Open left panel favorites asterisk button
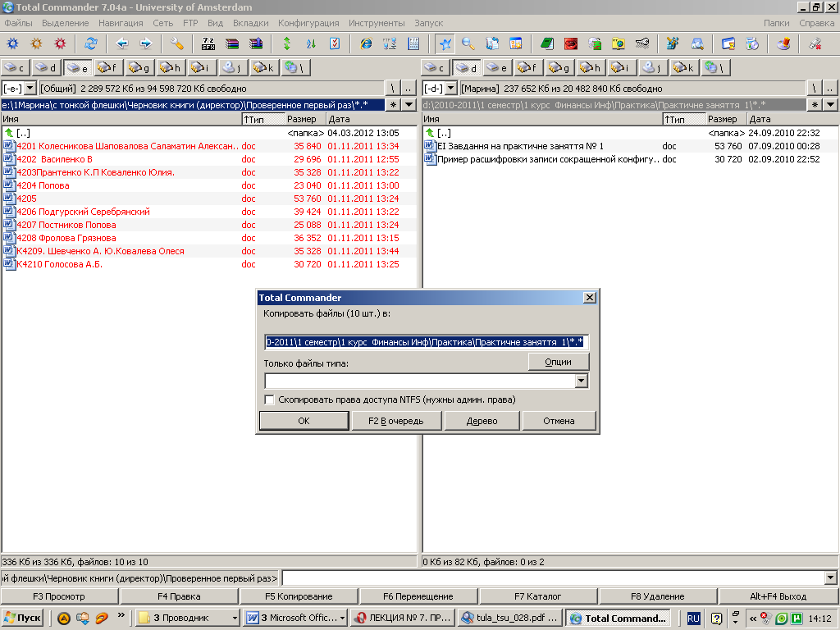Viewport: 840px width, 630px height. tap(394, 104)
